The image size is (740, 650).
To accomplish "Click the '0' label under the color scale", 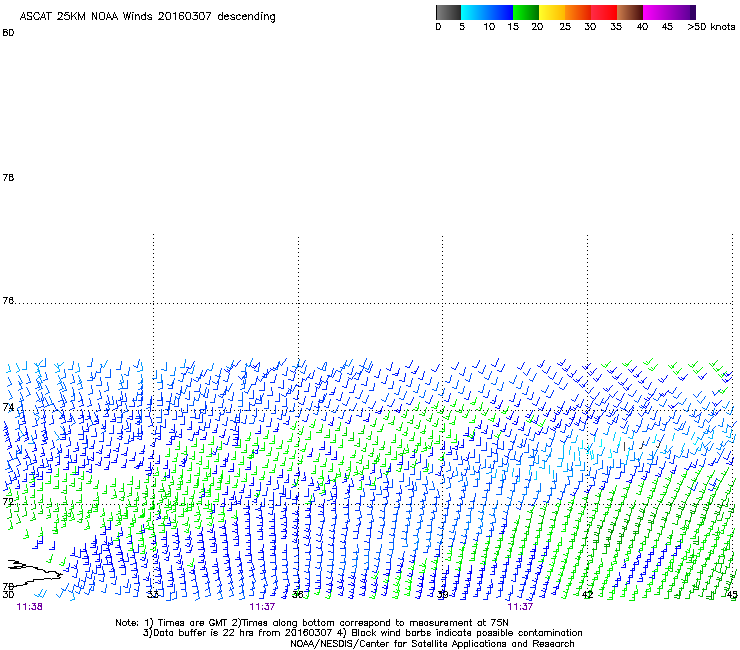I will coord(438,27).
